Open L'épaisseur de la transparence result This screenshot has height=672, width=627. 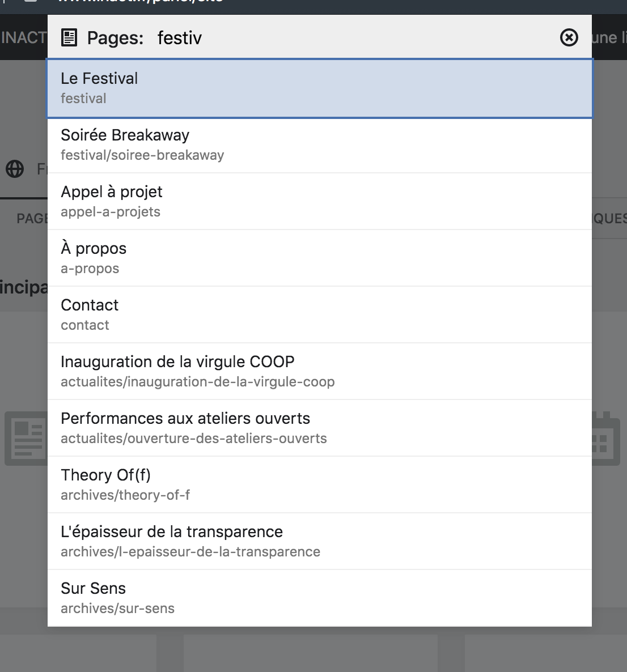pyautogui.click(x=320, y=541)
